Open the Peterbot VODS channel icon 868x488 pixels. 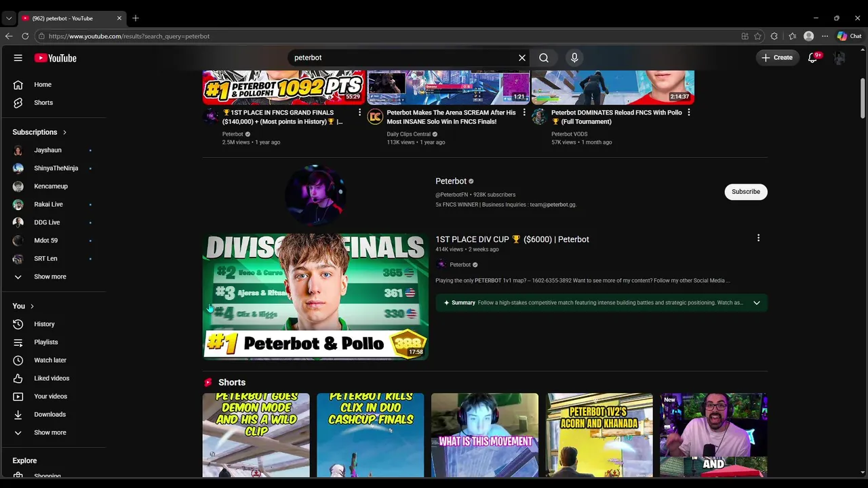[539, 117]
